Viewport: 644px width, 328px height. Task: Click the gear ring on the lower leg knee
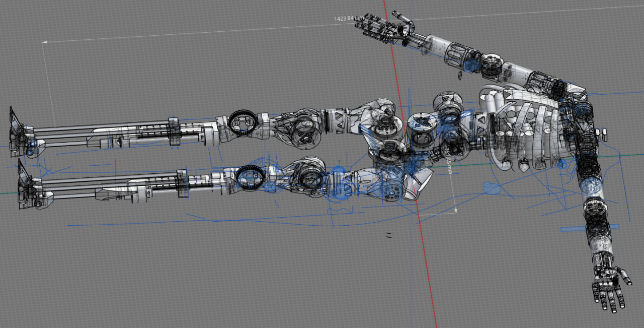point(249,178)
